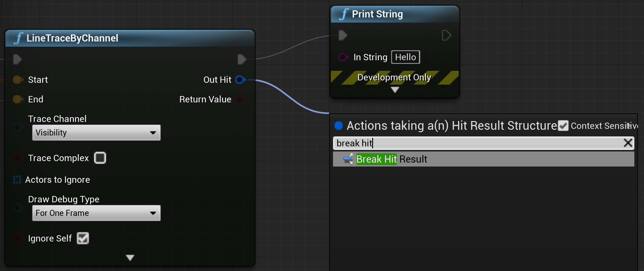Click the Return Value boolean pin
The width and height of the screenshot is (644, 271).
point(240,99)
